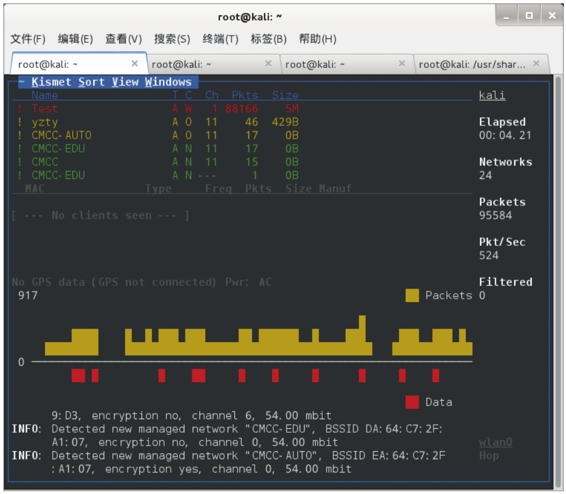Click the Pkt/Sec value 524

tap(489, 255)
